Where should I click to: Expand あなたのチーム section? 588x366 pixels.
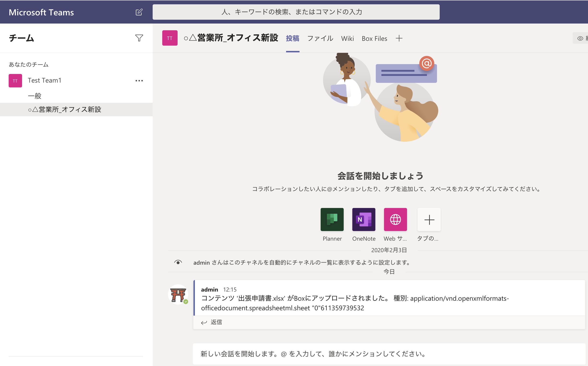tap(28, 65)
